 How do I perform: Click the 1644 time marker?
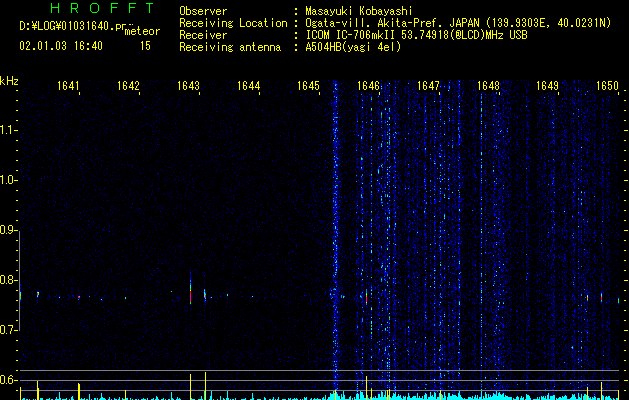pos(248,85)
